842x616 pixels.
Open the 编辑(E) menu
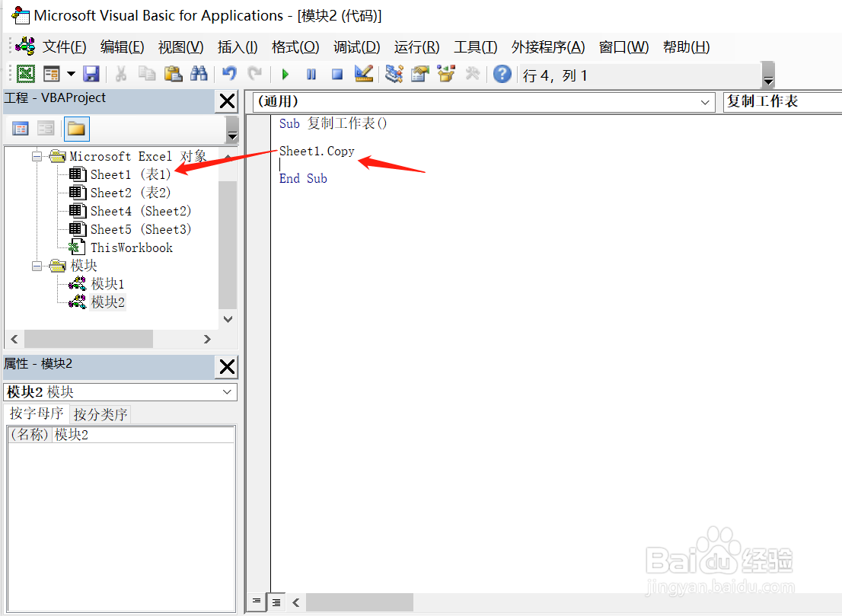(x=122, y=47)
